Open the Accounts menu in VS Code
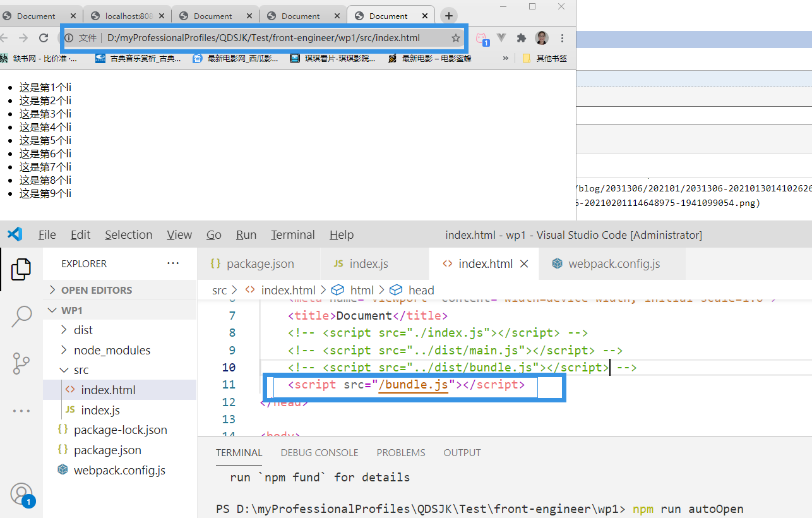Screen dimensions: 812x518 click(x=21, y=495)
